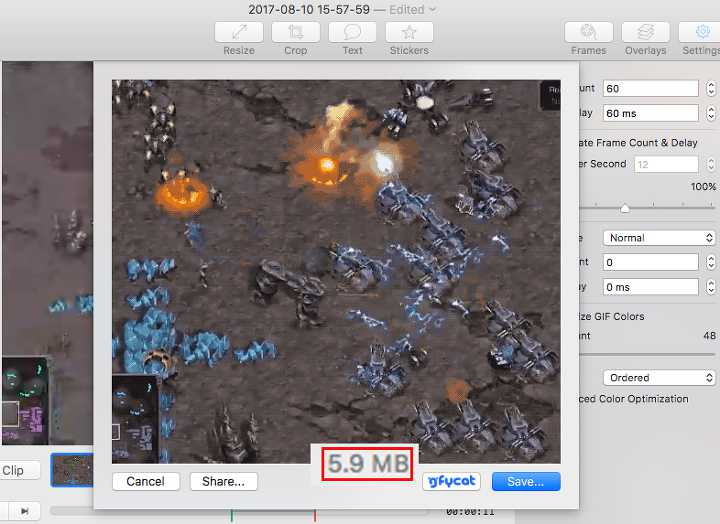The width and height of the screenshot is (720, 524).
Task: Show the Frames panel
Action: [x=589, y=33]
